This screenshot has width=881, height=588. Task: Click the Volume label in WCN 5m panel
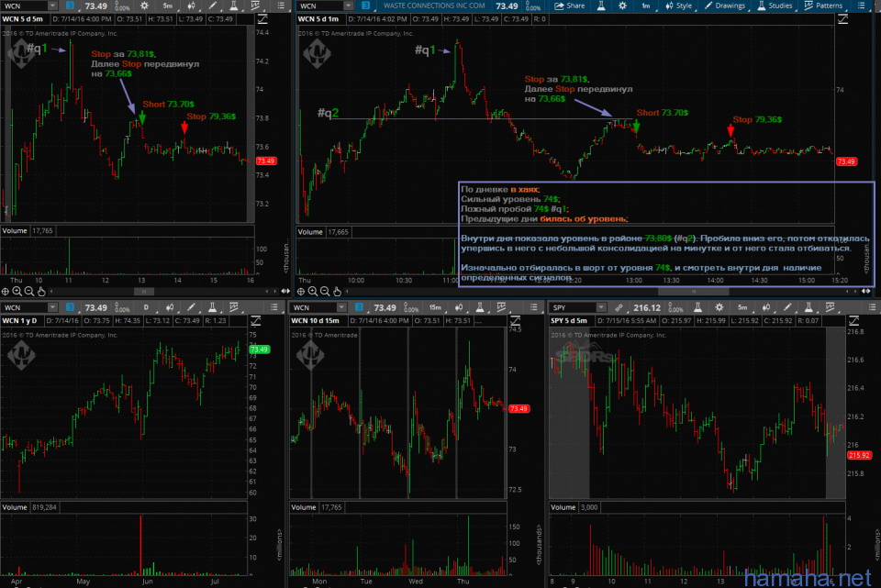(x=15, y=231)
